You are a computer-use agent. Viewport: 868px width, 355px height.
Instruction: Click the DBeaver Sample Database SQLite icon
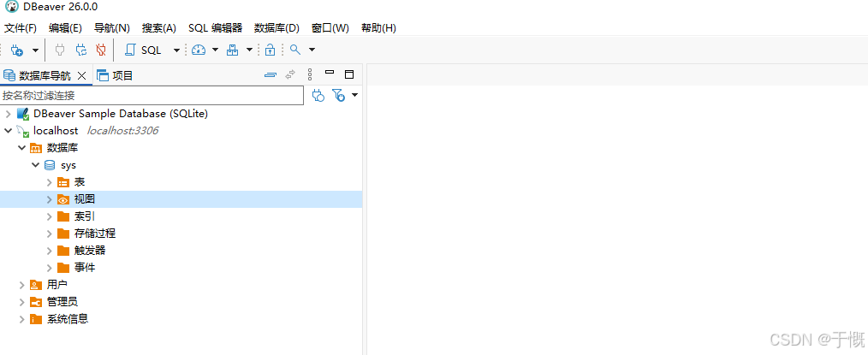point(23,114)
